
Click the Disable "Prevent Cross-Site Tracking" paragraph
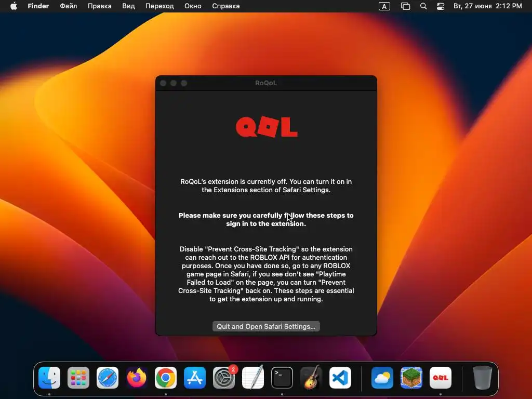pyautogui.click(x=266, y=274)
